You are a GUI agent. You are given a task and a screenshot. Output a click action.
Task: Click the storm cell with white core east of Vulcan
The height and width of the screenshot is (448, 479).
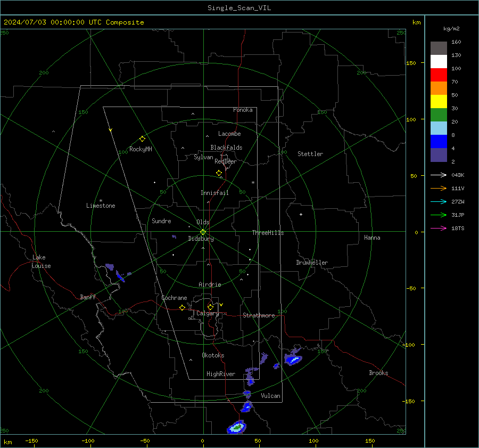(293, 360)
